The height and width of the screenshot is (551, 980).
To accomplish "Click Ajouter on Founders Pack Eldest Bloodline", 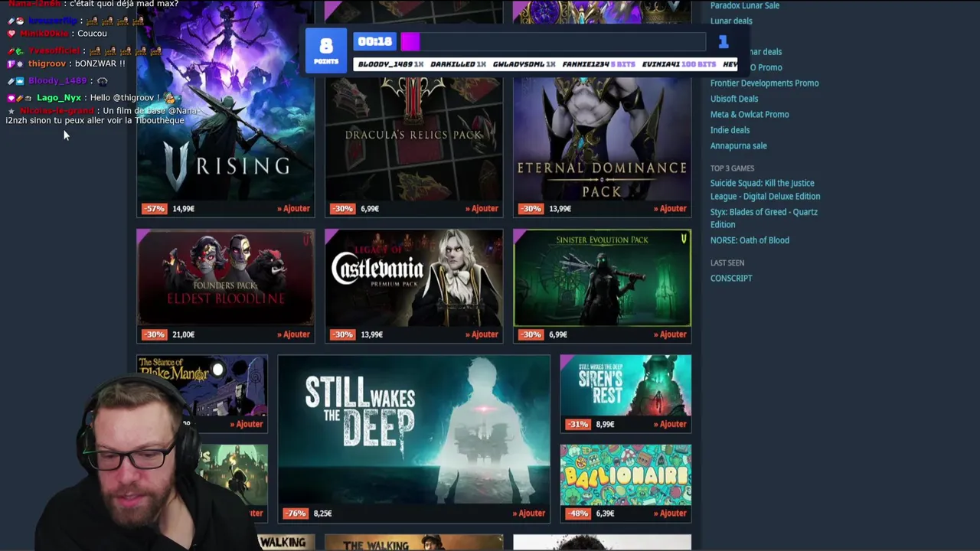I will (293, 334).
